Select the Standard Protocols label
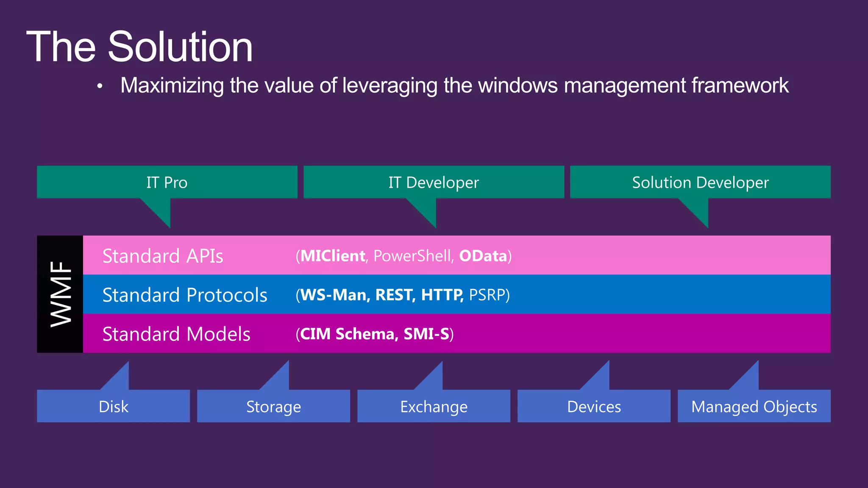This screenshot has height=488, width=868. 185,295
